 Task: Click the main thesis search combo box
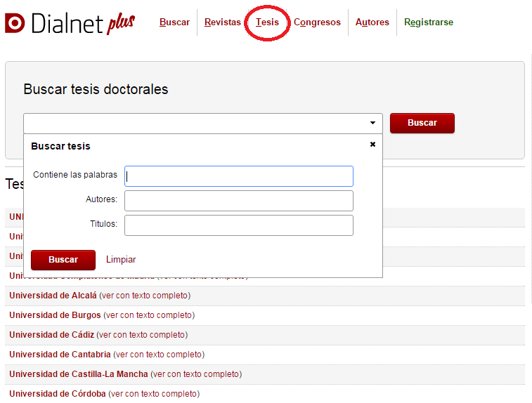[x=203, y=124]
